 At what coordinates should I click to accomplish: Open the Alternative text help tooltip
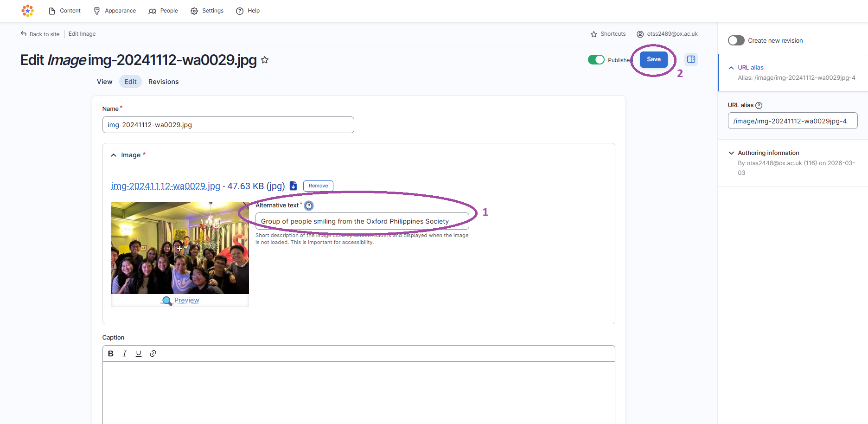pyautogui.click(x=308, y=205)
